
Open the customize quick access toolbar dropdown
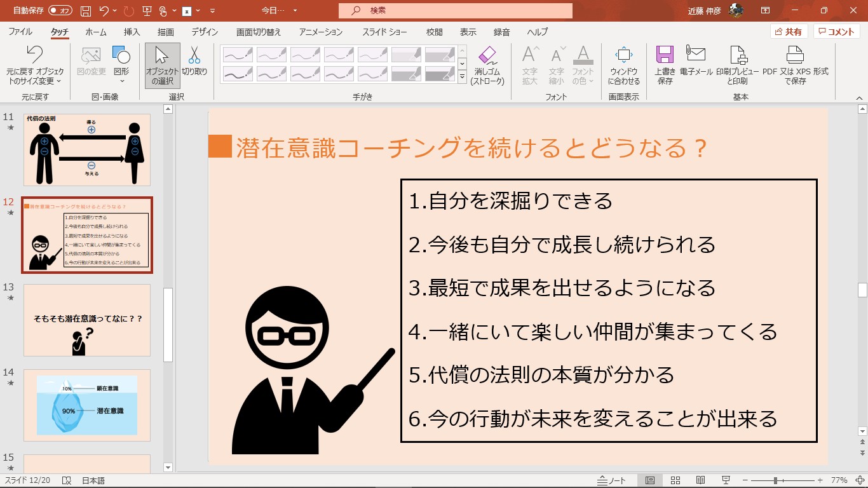[x=212, y=11]
